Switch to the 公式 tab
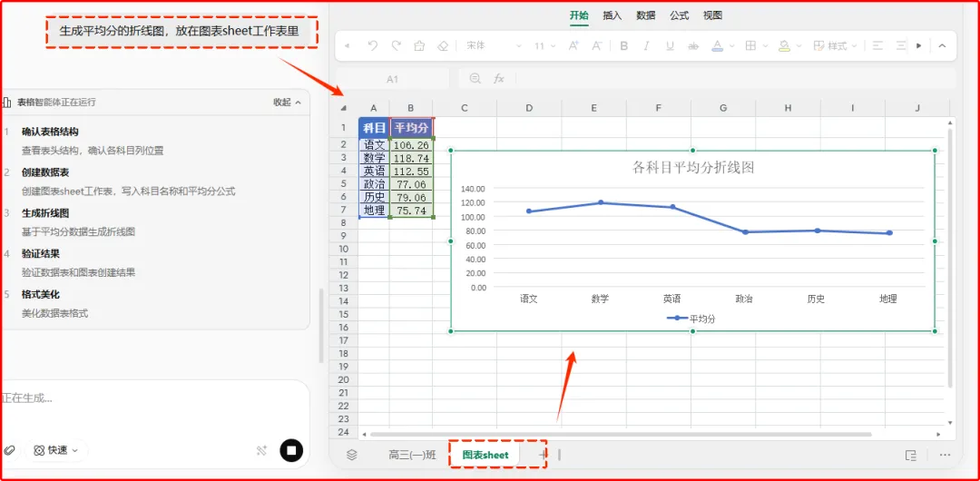Screen dimensions: 980x481 tap(680, 15)
